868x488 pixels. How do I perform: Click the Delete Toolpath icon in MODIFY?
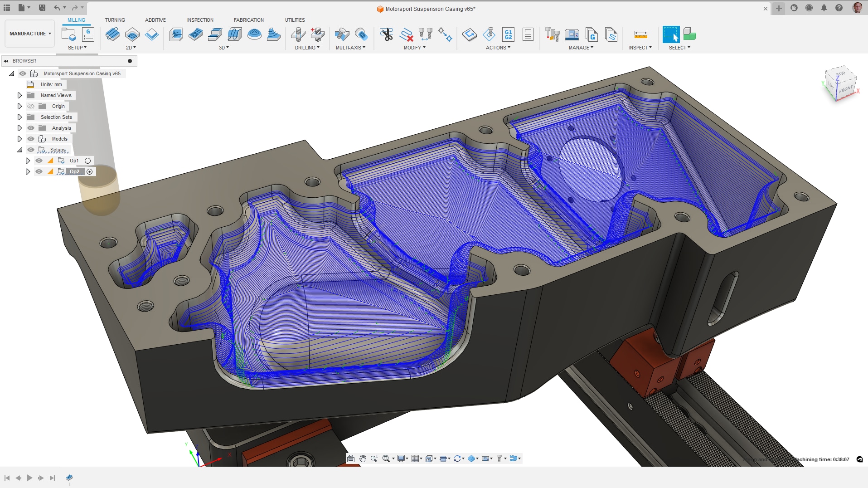point(406,35)
